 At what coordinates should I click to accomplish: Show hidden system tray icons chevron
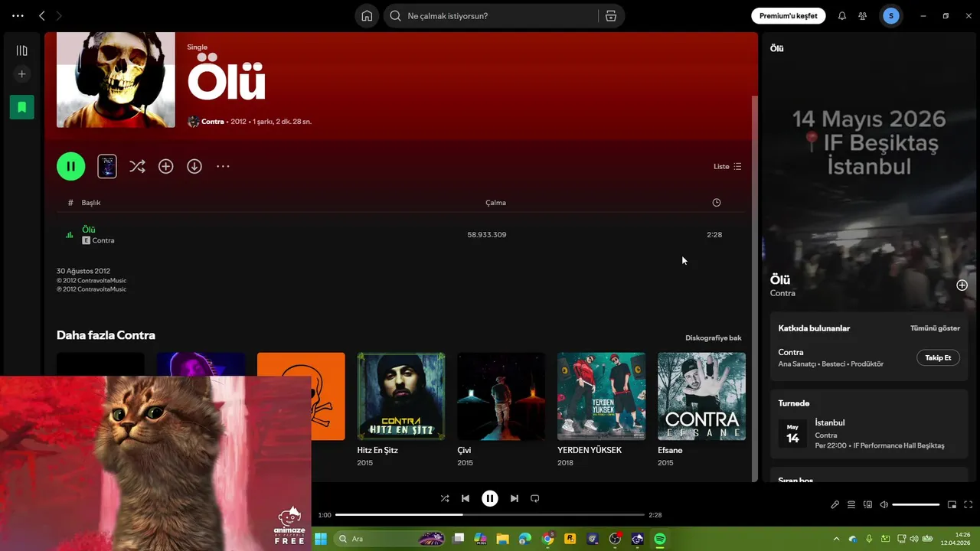836,539
